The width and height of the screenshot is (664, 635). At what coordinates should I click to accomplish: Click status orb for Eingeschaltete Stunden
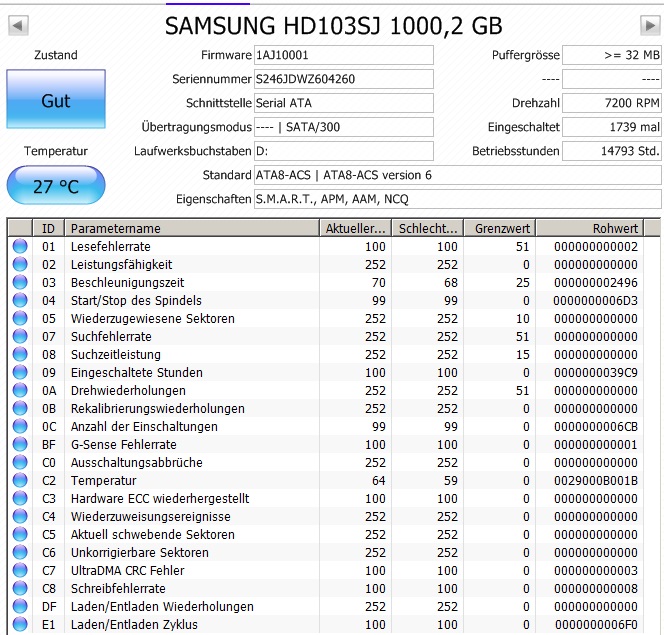tap(20, 372)
